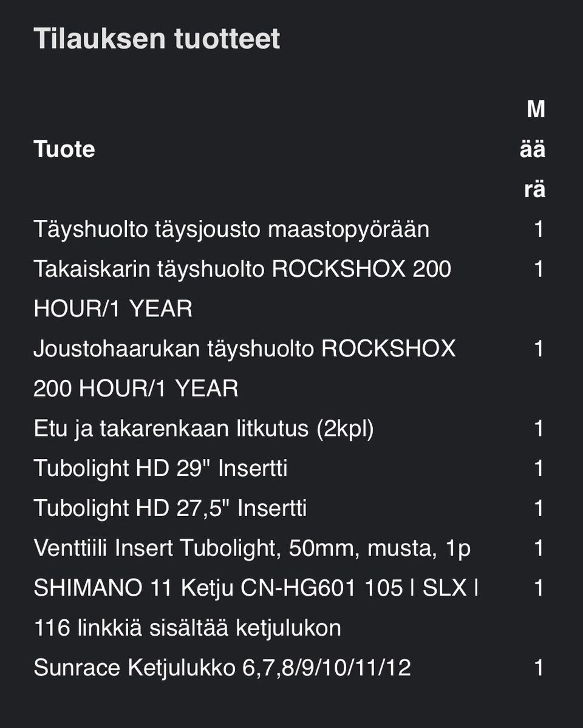The width and height of the screenshot is (583, 728).
Task: Click quantity of Täyshuolto täysjousto row
Action: [539, 230]
